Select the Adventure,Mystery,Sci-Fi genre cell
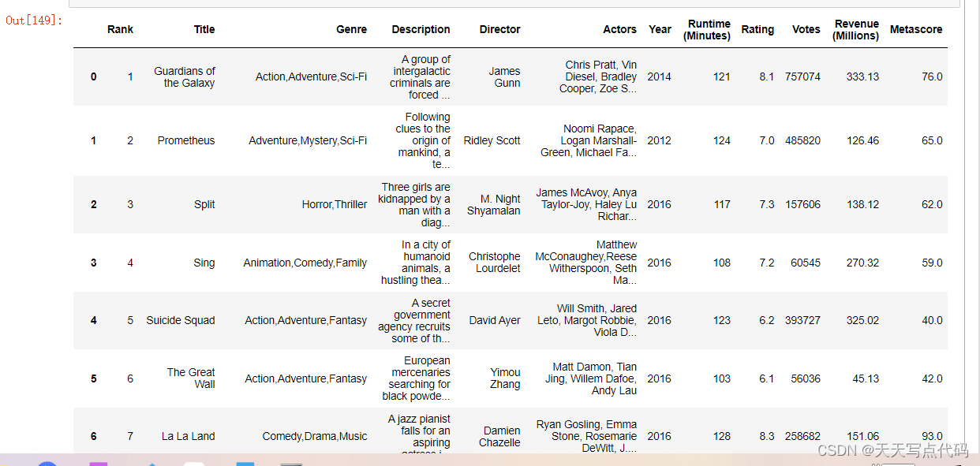 click(308, 141)
